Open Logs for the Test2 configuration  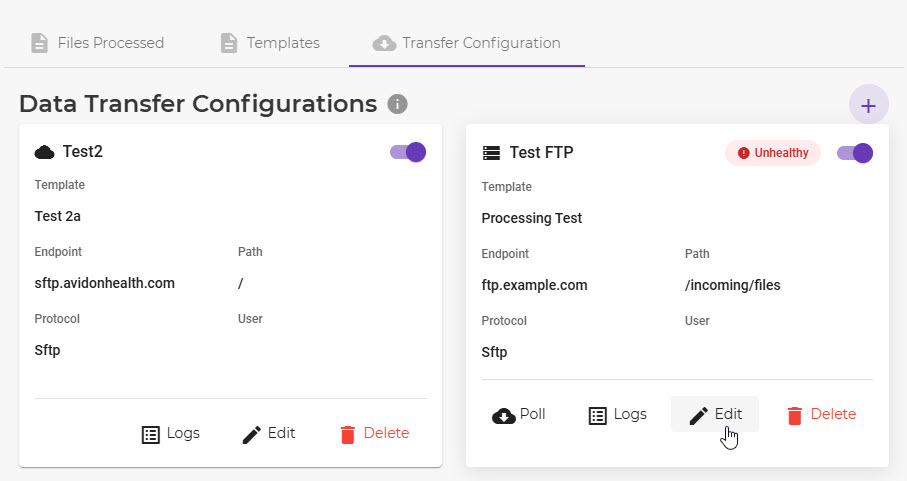pos(171,434)
